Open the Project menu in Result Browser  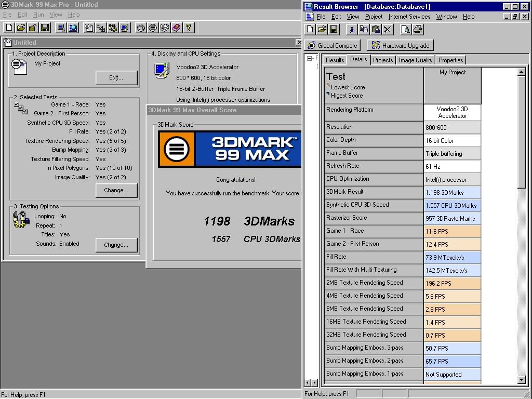tap(374, 17)
